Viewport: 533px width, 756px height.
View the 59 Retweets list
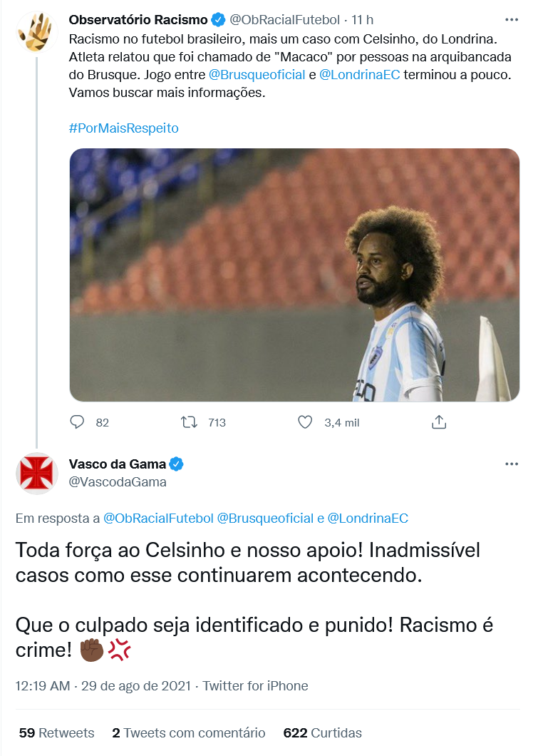(56, 733)
